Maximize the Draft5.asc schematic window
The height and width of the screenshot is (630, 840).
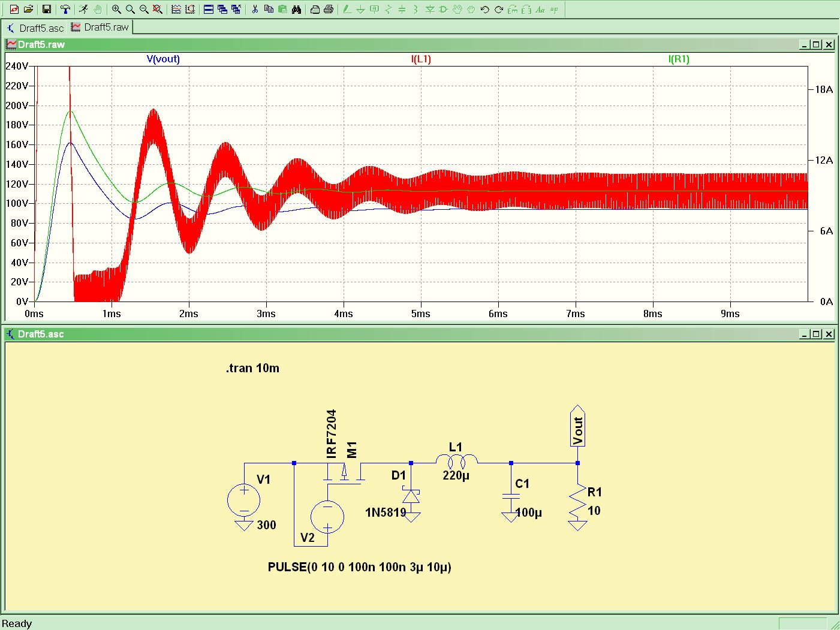click(816, 334)
